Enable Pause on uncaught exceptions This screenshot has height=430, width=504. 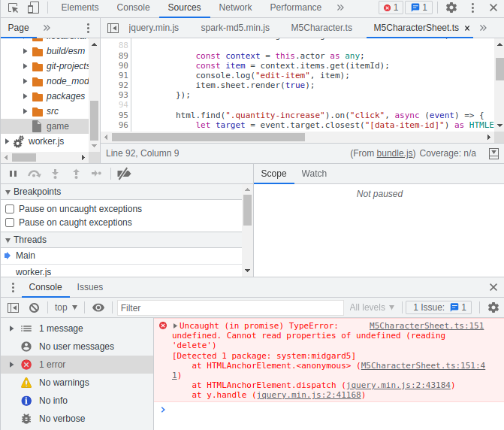click(10, 209)
